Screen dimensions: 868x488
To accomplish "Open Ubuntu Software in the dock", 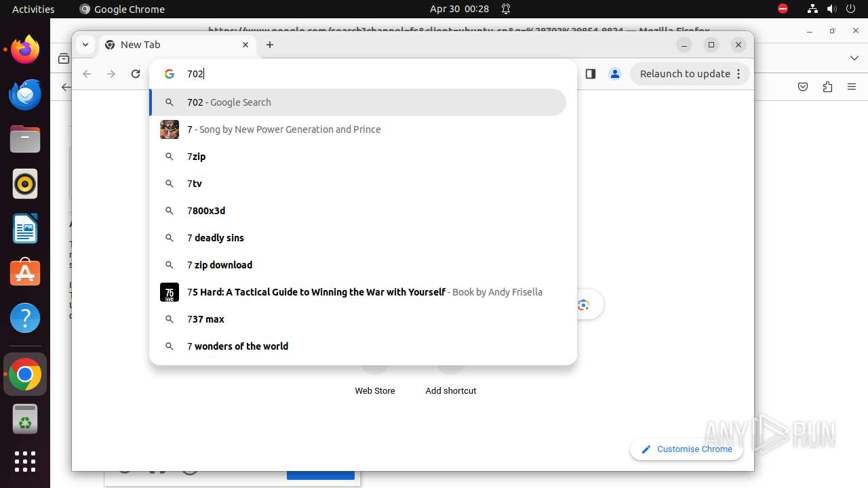I will [25, 273].
